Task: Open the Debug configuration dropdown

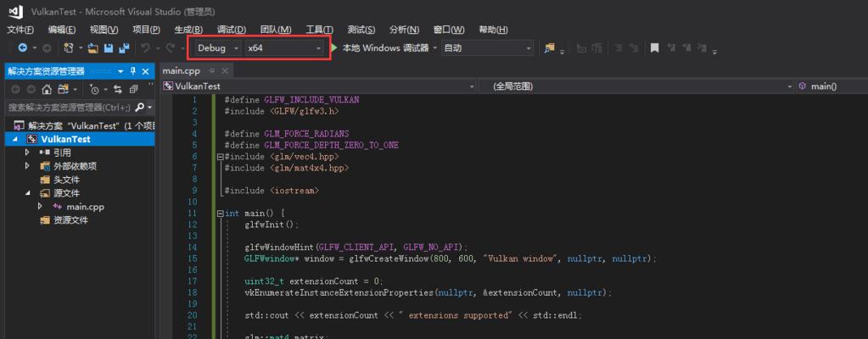Action: tap(218, 48)
